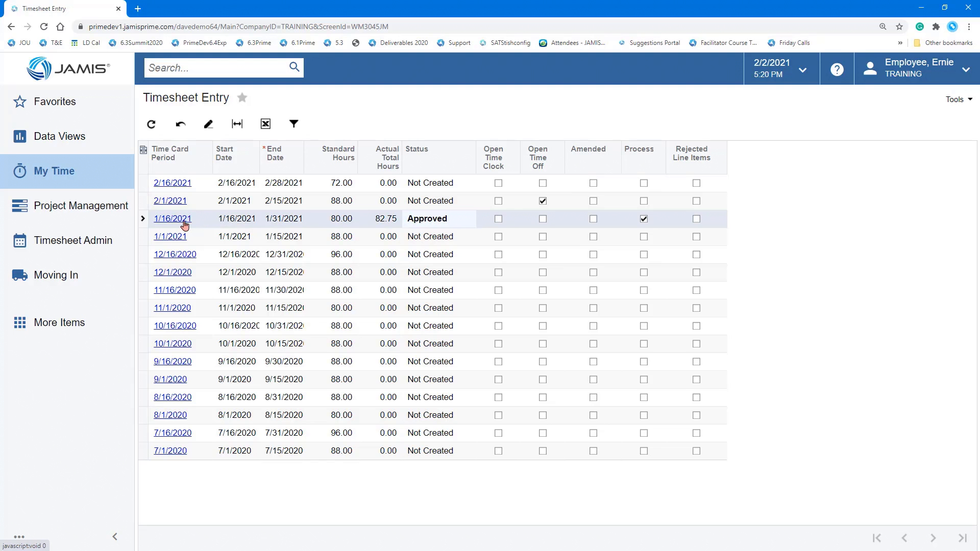Click the fit column width icon
Screen dimensions: 980x551
click(237, 123)
